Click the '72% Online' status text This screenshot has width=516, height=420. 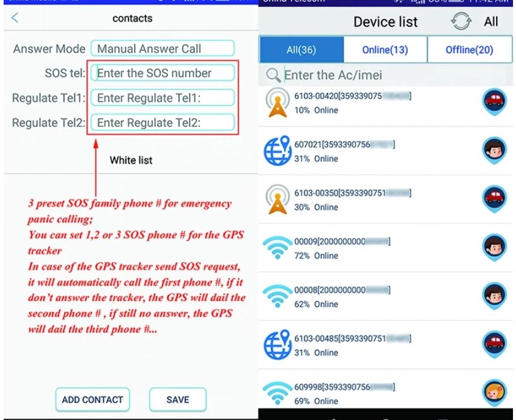[316, 256]
